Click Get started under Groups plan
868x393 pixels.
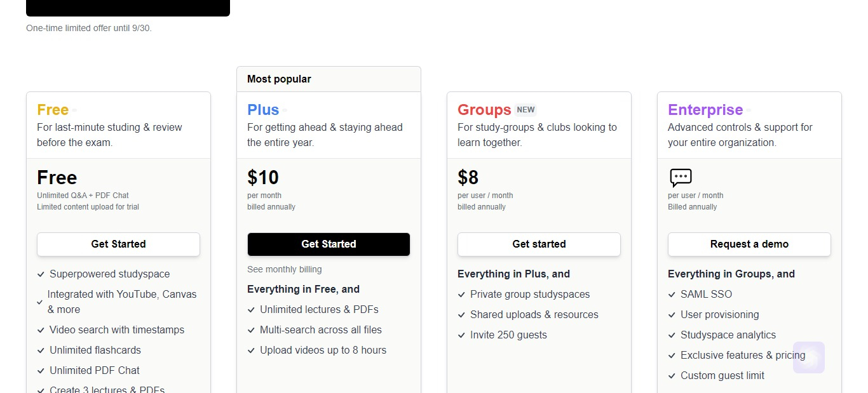click(x=539, y=244)
